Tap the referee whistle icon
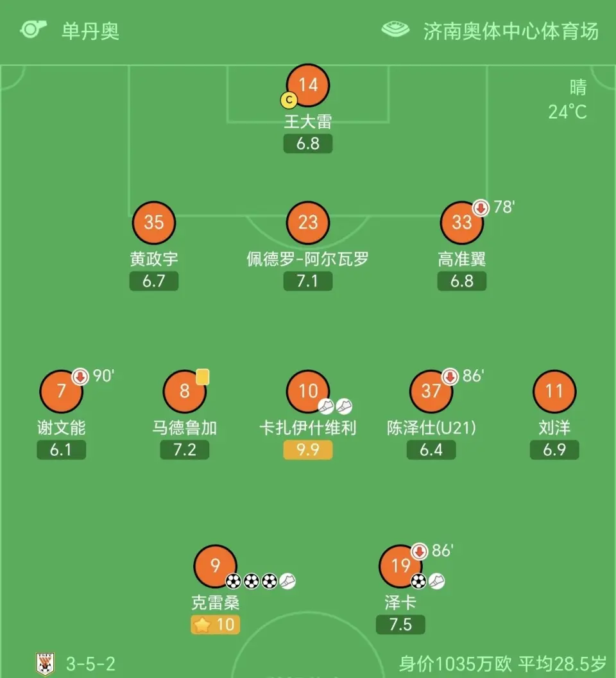Screen dimensions: 616x678 tap(33, 30)
